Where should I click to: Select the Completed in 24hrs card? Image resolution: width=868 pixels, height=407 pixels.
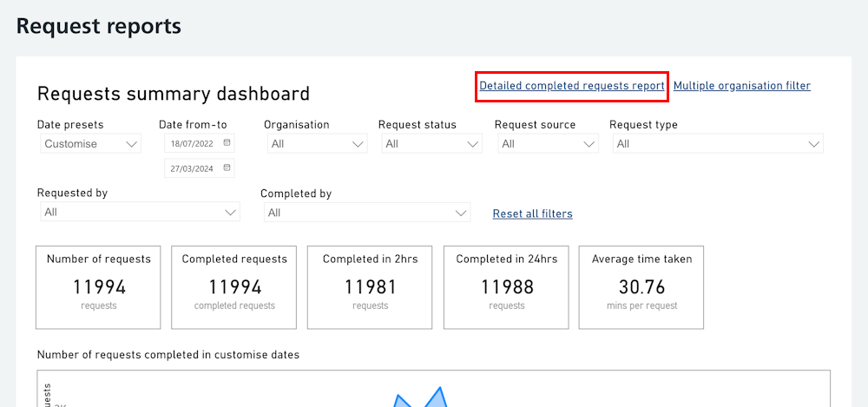tap(507, 287)
